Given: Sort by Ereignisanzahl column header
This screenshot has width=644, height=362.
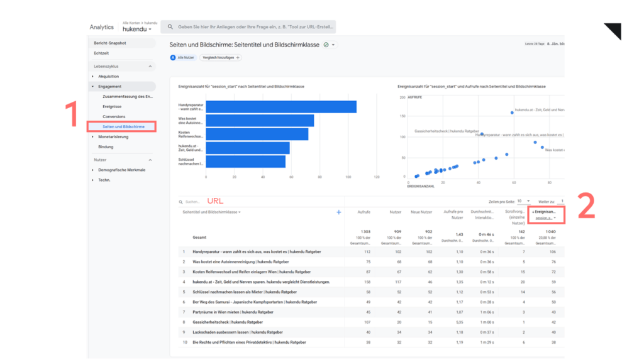Looking at the screenshot, I should (x=545, y=212).
